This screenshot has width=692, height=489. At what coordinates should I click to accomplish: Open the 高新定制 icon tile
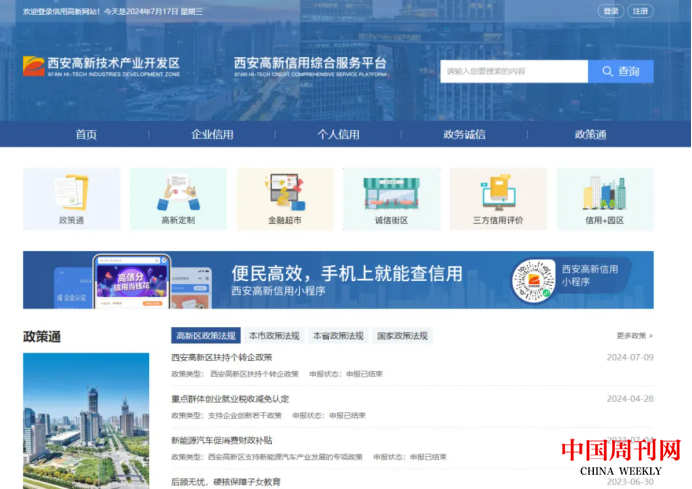tap(178, 198)
